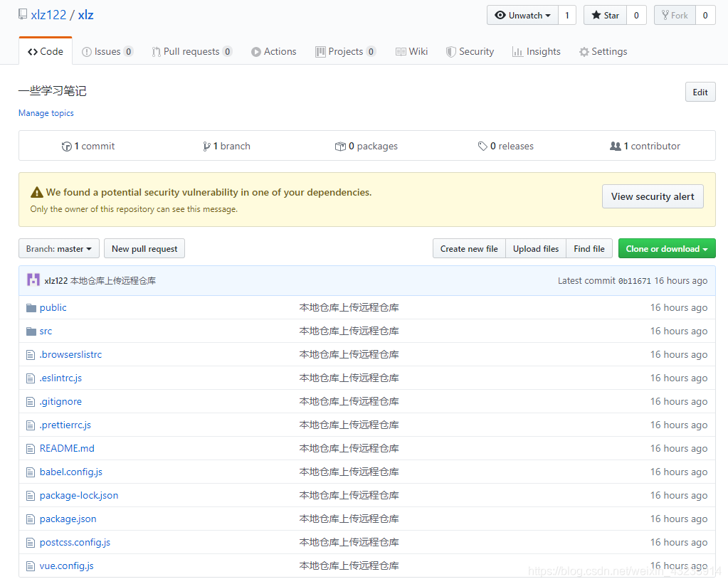Click Create new file button
The width and height of the screenshot is (728, 584).
[x=469, y=249]
